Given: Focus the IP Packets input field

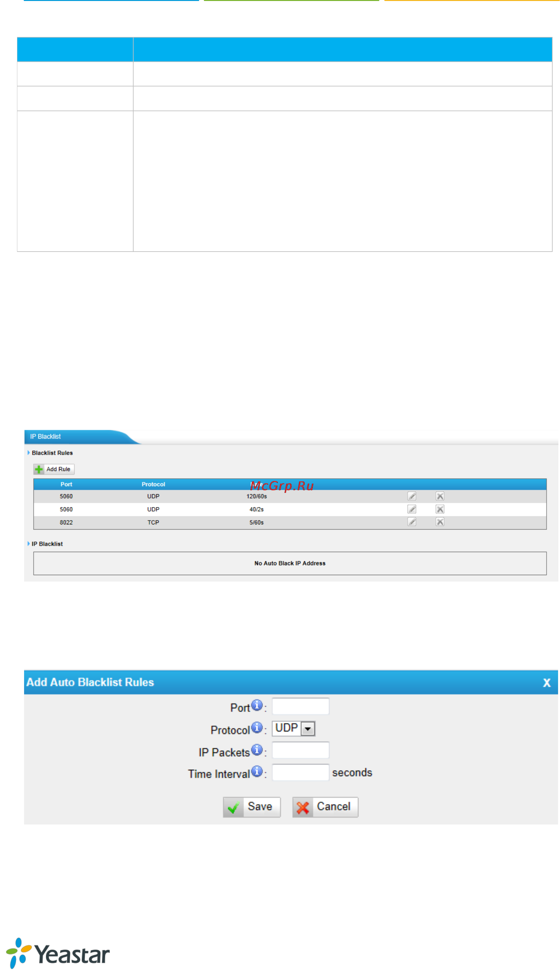Looking at the screenshot, I should pyautogui.click(x=300, y=750).
